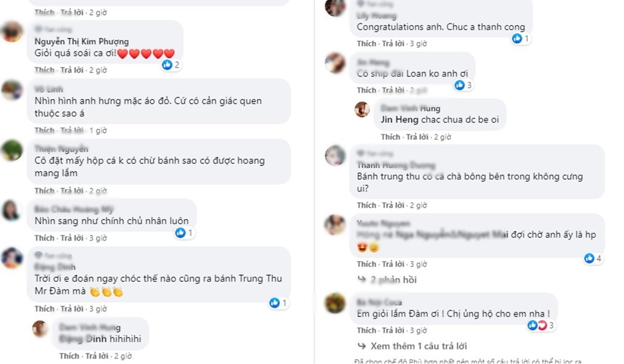The image size is (624, 364).
Task: Click like icon on 'Nhìn sang như chính chủ nhân' comment
Action: 180,233
